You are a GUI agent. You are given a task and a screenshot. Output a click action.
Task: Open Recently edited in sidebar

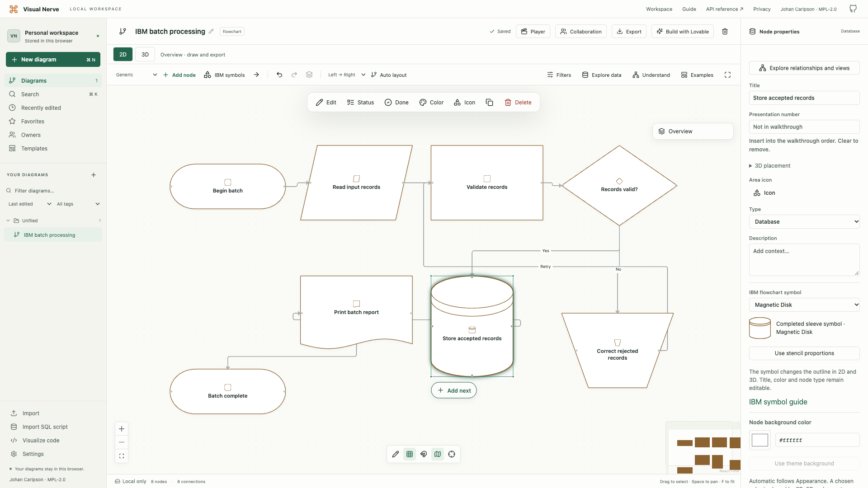(53, 108)
